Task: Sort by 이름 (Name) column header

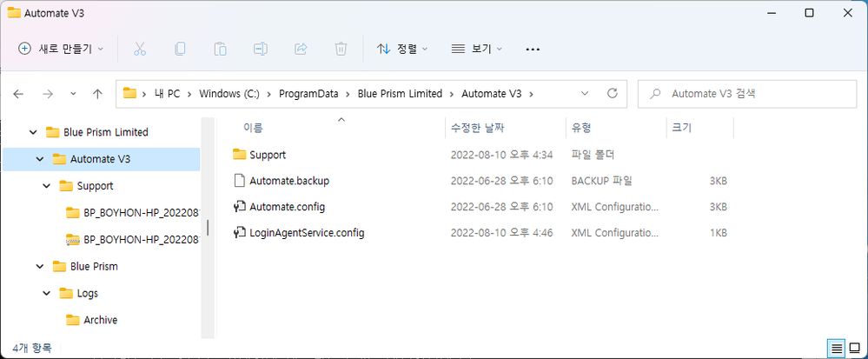Action: [x=253, y=128]
